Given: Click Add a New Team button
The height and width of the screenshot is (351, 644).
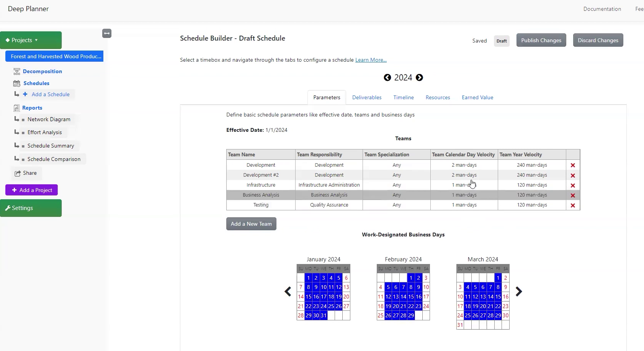Looking at the screenshot, I should coord(251,224).
